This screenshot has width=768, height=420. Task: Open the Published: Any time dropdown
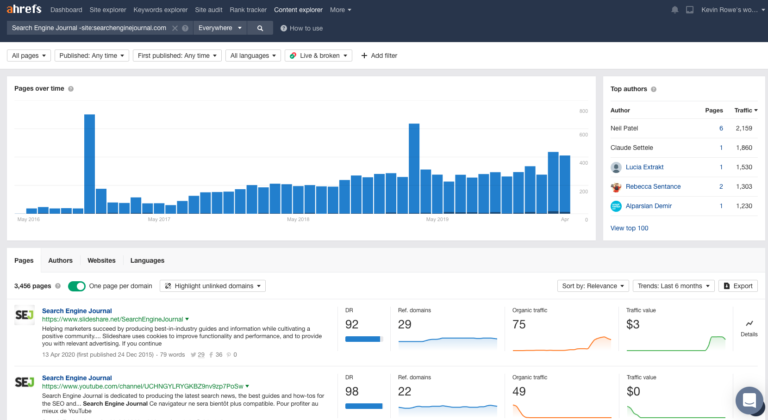92,56
